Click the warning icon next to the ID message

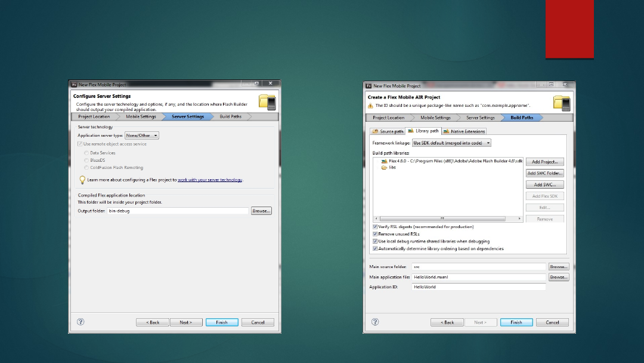click(370, 106)
